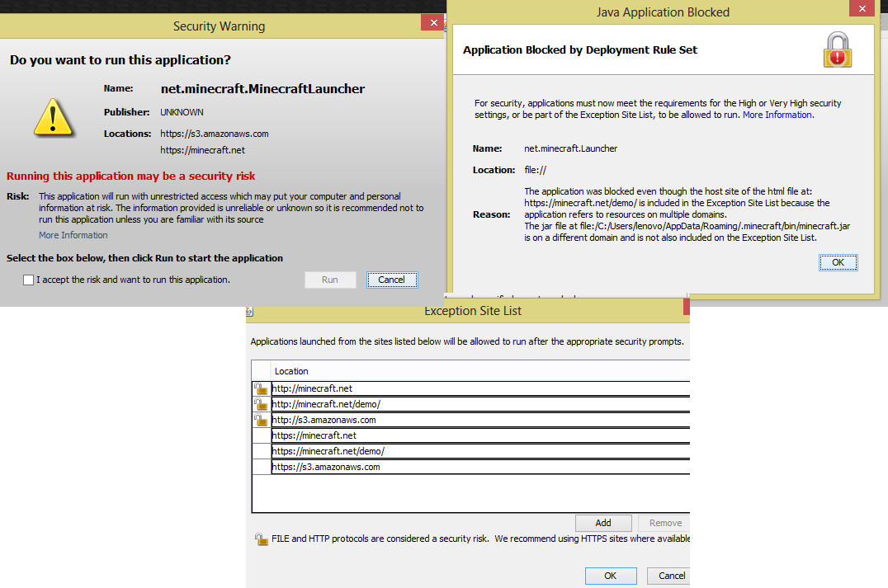This screenshot has height=588, width=888.
Task: Click the blocked padlock icon in Java Application Blocked
Action: click(838, 49)
